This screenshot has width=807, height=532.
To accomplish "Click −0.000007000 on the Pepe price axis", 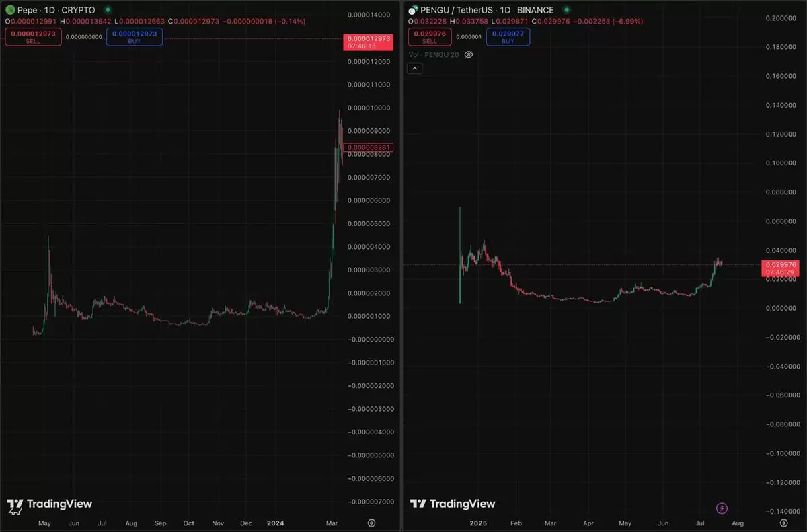I will (369, 502).
